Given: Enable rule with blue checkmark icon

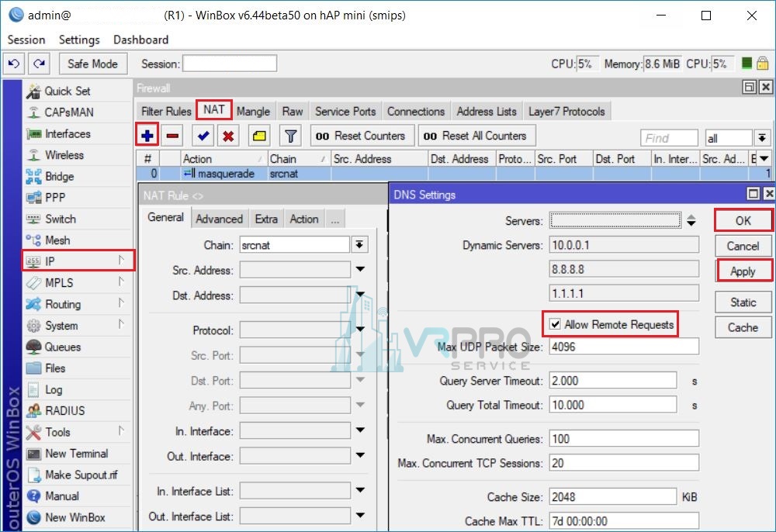Looking at the screenshot, I should pos(203,136).
